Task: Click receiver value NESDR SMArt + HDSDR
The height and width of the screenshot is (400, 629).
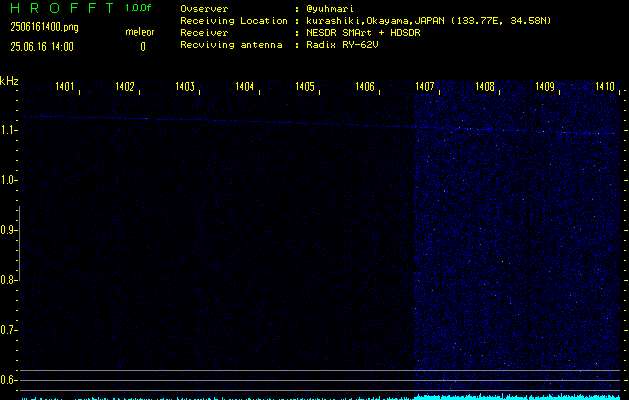Action: tap(363, 33)
